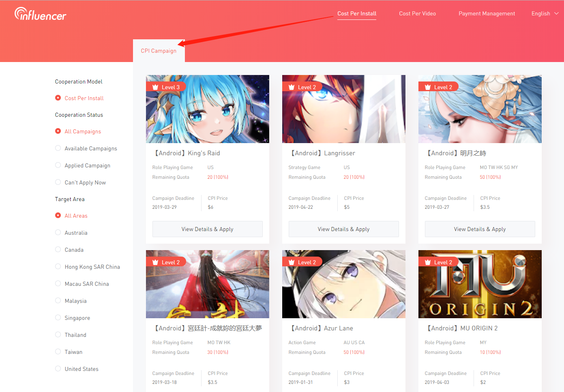Click King's Raid CPI price $6
The image size is (564, 392).
click(x=210, y=207)
